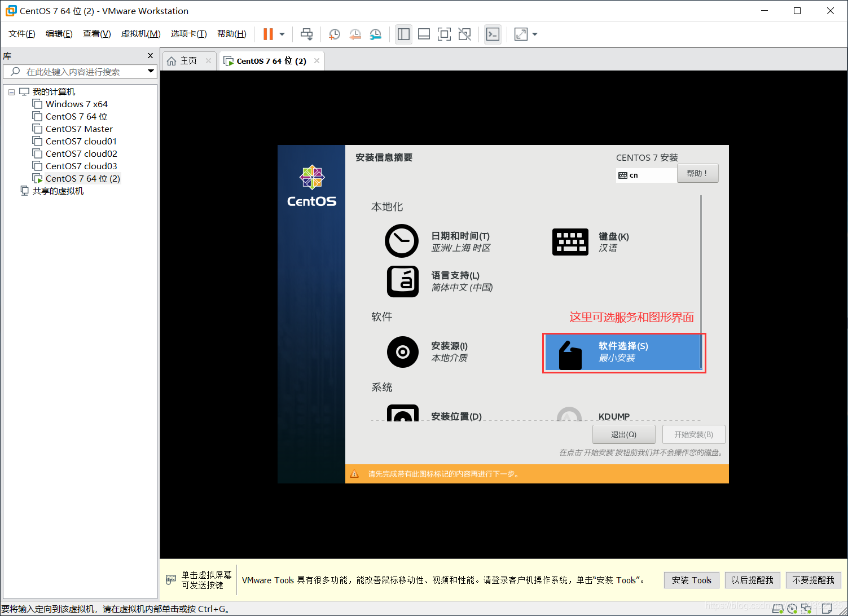Close the 主页 tab
848x616 pixels.
coord(208,60)
